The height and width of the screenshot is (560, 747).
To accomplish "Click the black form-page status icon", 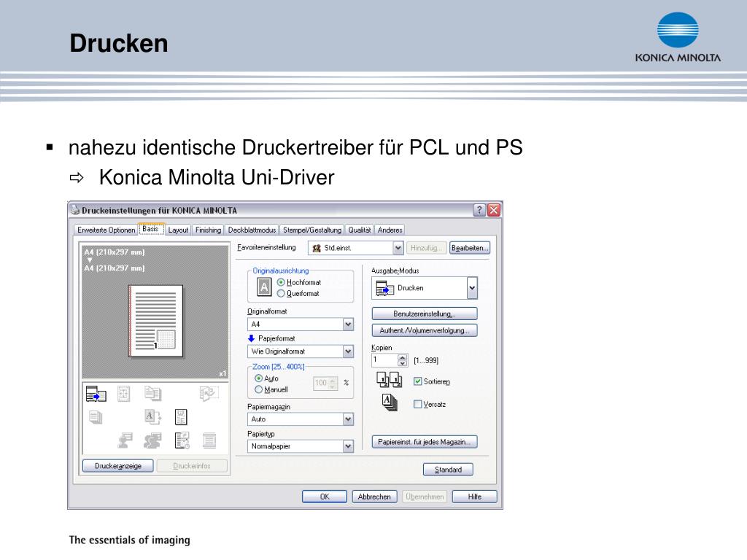I will pos(181,416).
